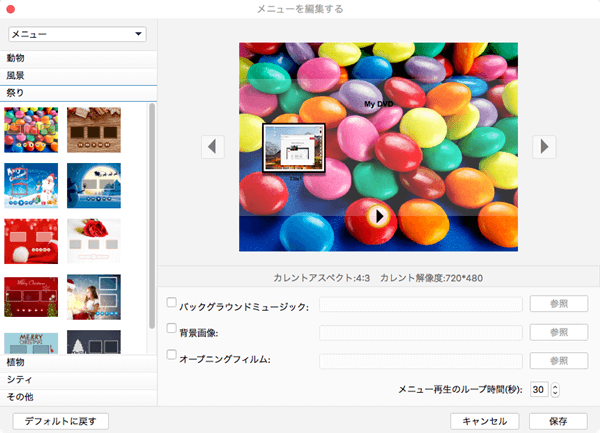Image resolution: width=600 pixels, height=433 pixels.
Task: Click the デフォルトに戻す button
Action: (60, 420)
